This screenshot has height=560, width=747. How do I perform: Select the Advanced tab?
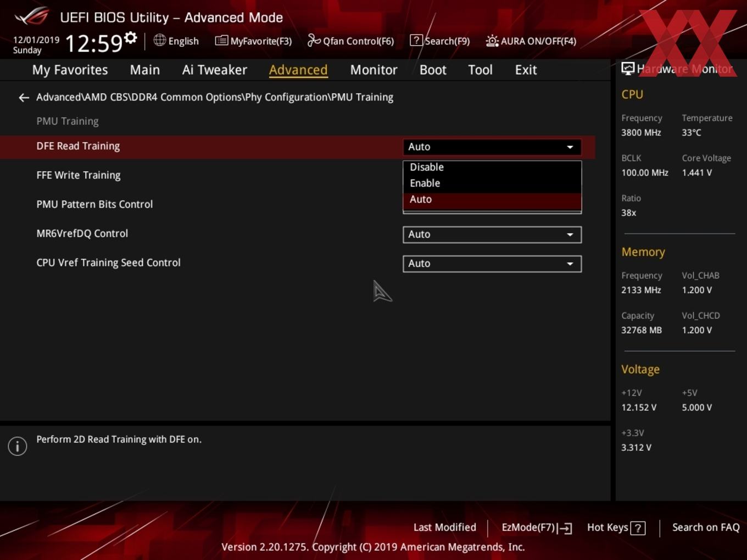point(298,70)
